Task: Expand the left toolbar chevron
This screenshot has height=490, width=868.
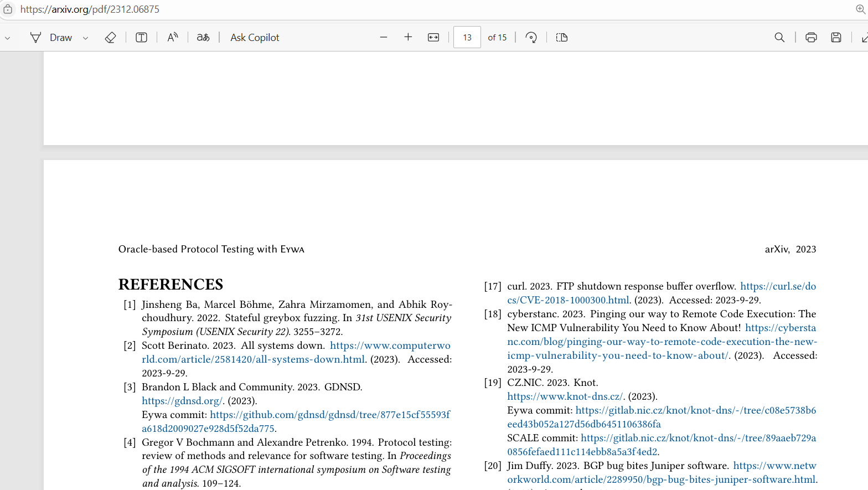Action: (8, 38)
